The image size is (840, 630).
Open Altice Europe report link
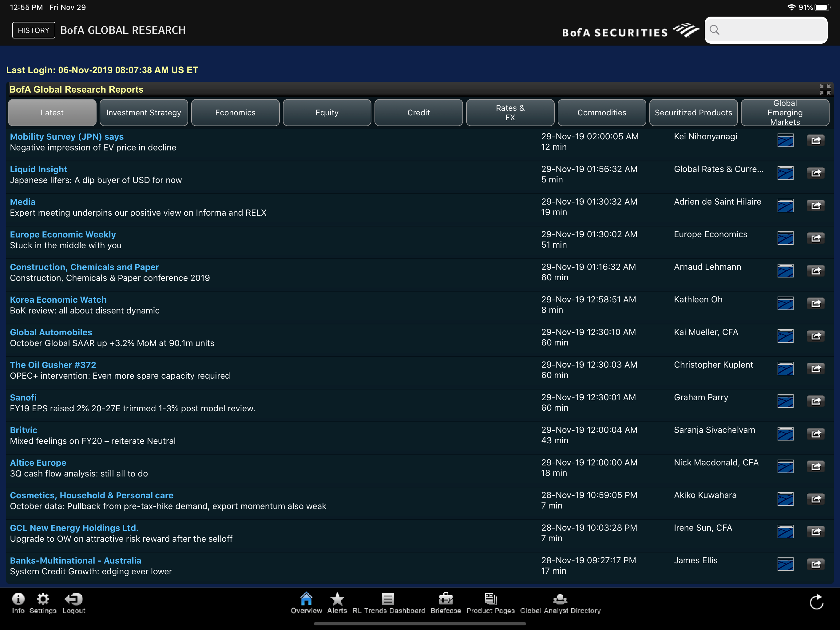pos(38,463)
